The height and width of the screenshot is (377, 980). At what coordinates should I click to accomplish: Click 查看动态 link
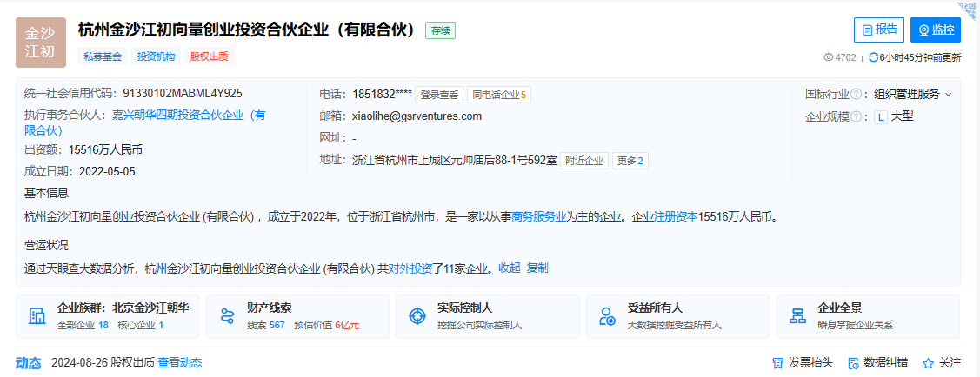[x=179, y=362]
